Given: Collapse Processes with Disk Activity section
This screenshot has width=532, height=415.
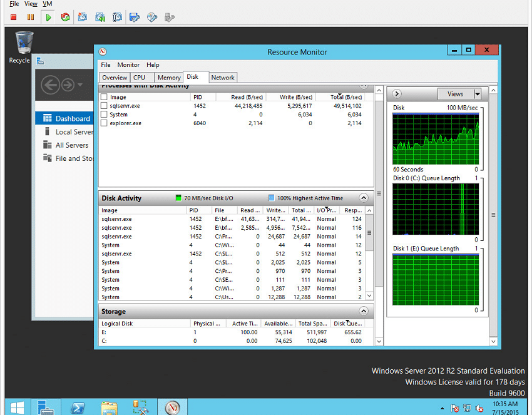Looking at the screenshot, I should (364, 86).
